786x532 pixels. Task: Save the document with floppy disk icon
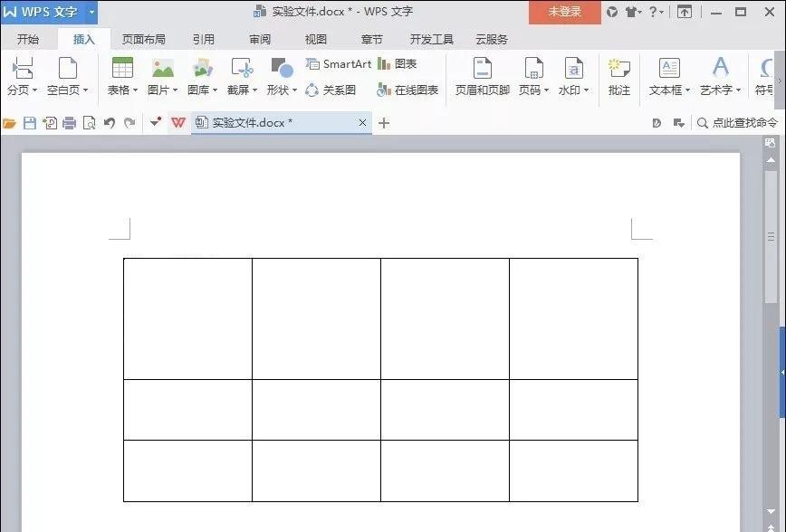(x=30, y=123)
